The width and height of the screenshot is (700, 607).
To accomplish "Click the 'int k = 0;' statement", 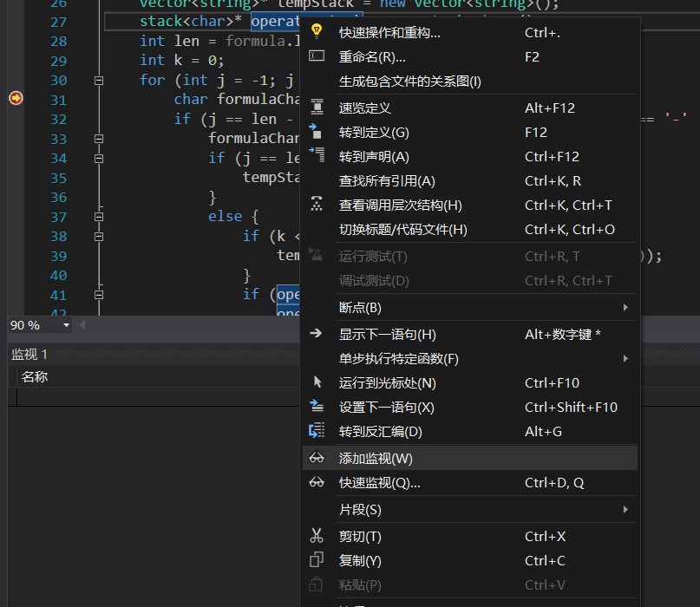I will click(182, 60).
